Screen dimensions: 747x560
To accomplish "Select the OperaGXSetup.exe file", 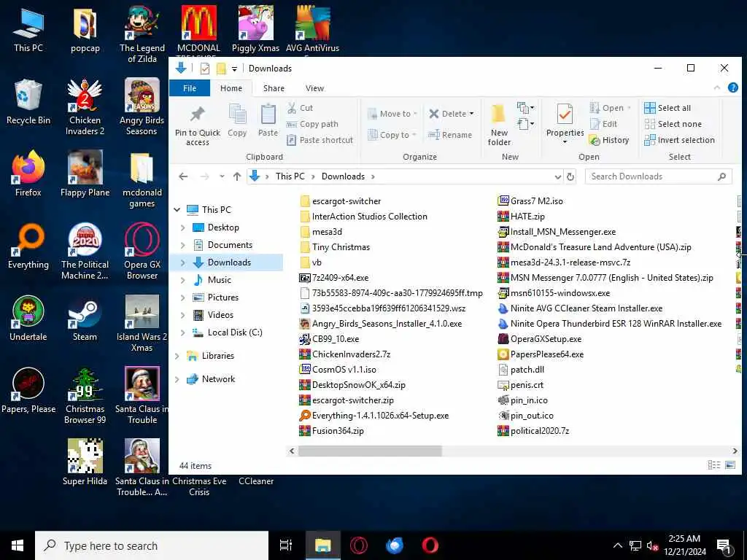I will [540, 339].
